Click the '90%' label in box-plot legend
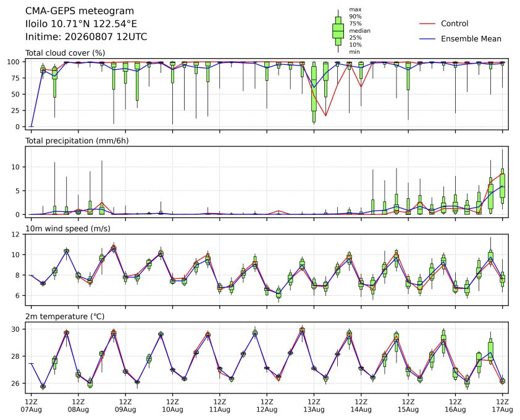This screenshot has width=520, height=420. (x=355, y=17)
